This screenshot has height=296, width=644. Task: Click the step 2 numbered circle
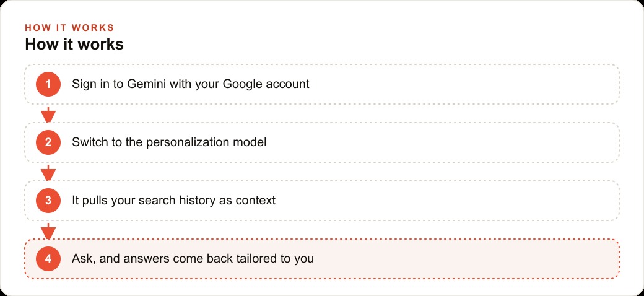pyautogui.click(x=48, y=142)
